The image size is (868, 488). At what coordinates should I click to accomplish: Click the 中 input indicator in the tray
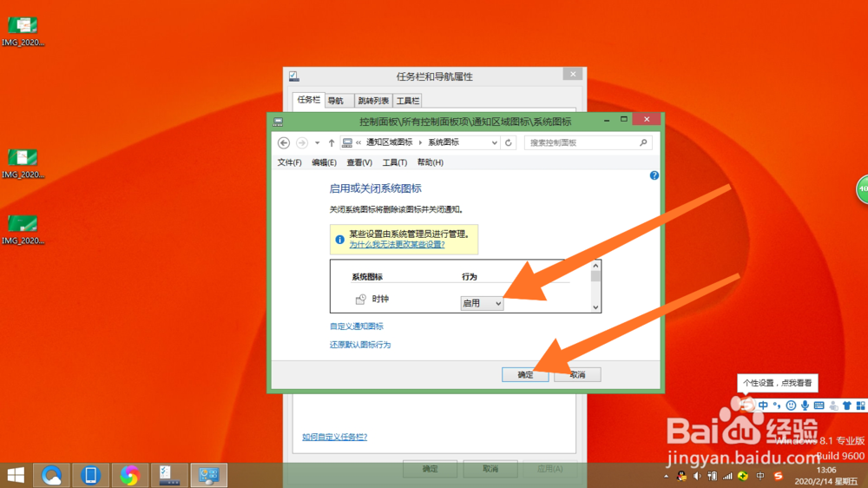(x=760, y=476)
